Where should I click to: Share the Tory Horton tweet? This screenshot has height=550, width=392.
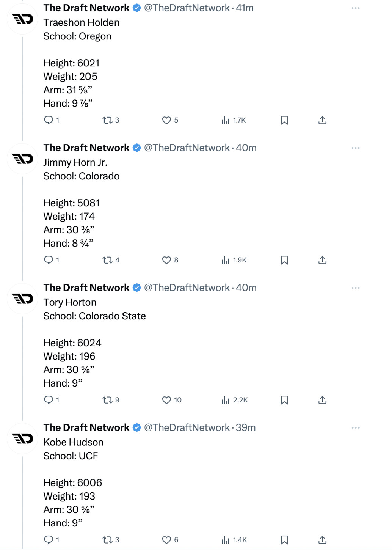[322, 400]
